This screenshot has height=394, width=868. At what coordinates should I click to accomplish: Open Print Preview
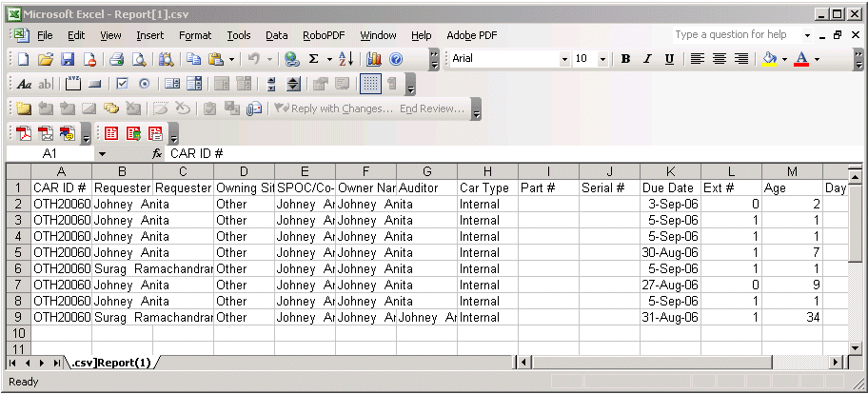138,59
